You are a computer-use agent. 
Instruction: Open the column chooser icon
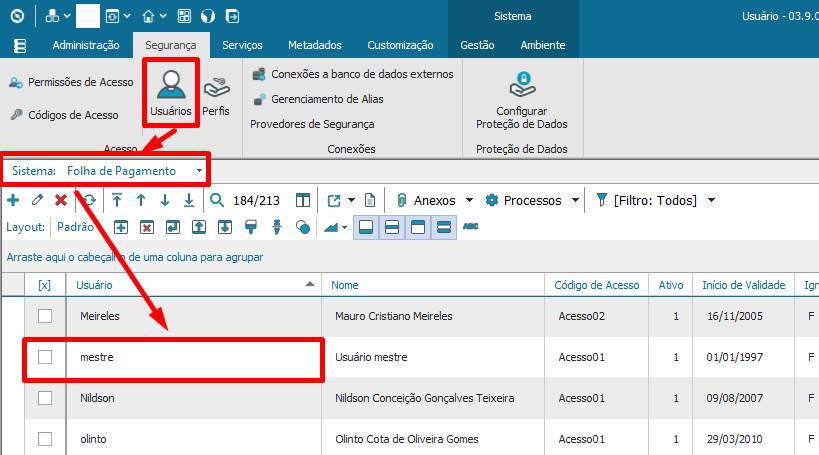pyautogui.click(x=302, y=200)
